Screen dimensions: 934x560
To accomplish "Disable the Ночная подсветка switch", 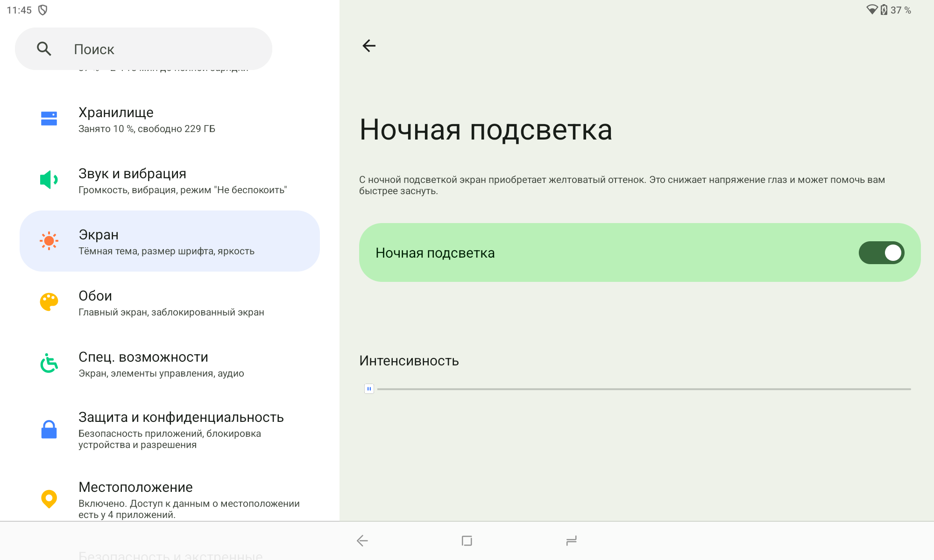I will (x=881, y=252).
